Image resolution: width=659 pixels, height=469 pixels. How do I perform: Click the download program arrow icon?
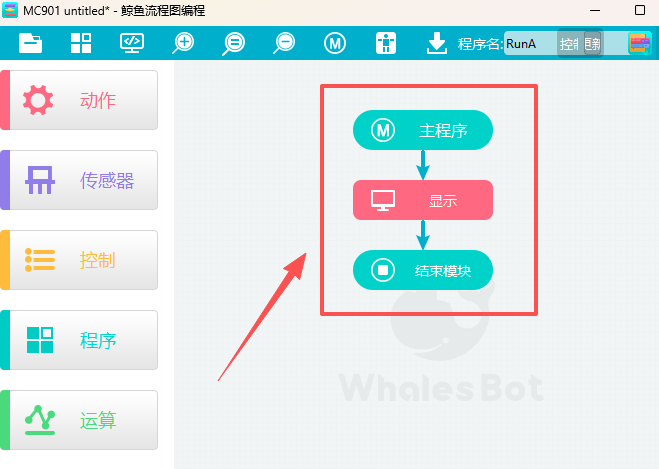[436, 43]
